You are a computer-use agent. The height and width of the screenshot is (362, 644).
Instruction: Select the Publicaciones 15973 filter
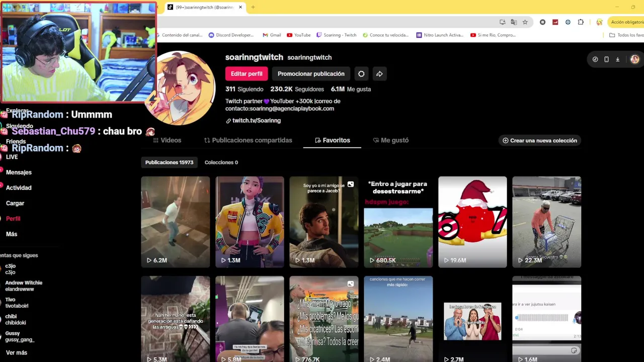[x=169, y=162]
